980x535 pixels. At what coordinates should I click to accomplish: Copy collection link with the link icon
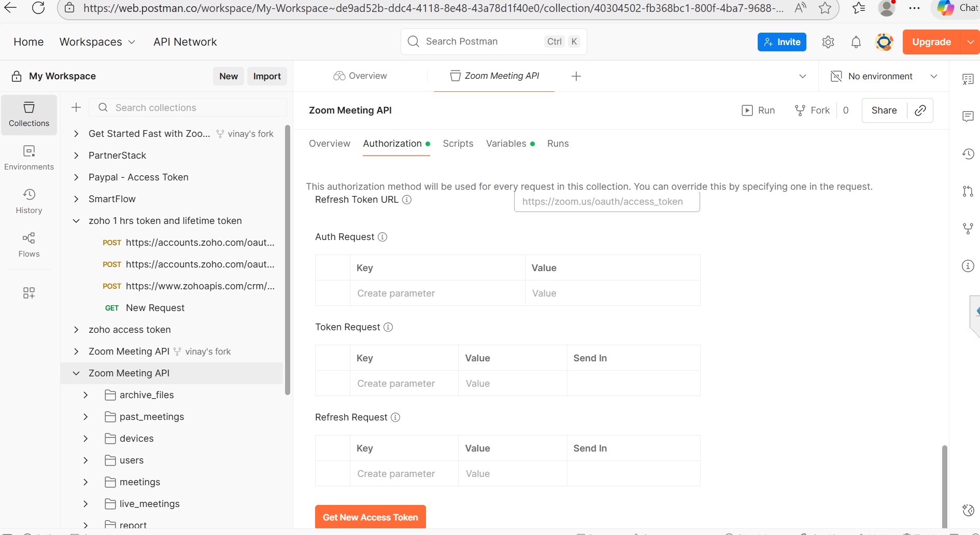coord(920,110)
